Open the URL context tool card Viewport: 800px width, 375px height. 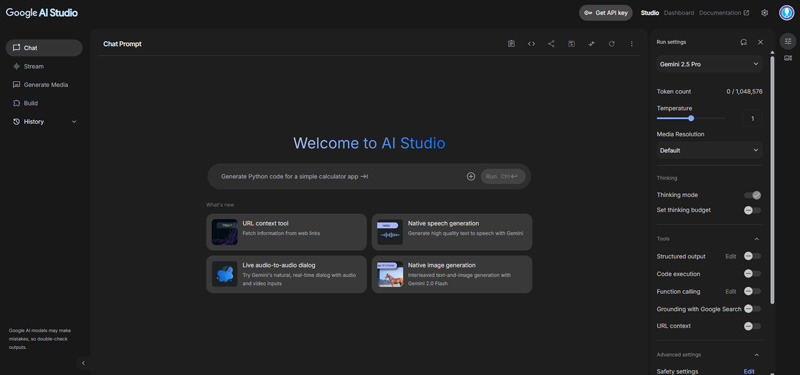pyautogui.click(x=286, y=232)
